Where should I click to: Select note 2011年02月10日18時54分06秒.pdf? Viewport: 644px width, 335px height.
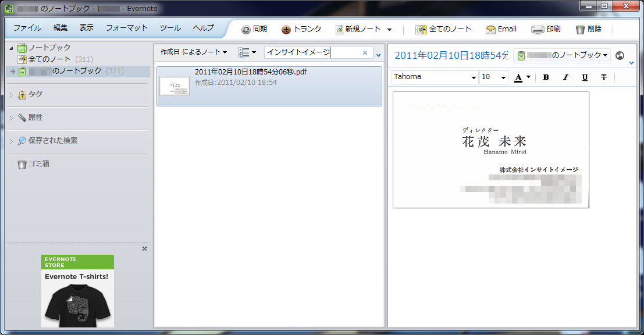pos(269,86)
